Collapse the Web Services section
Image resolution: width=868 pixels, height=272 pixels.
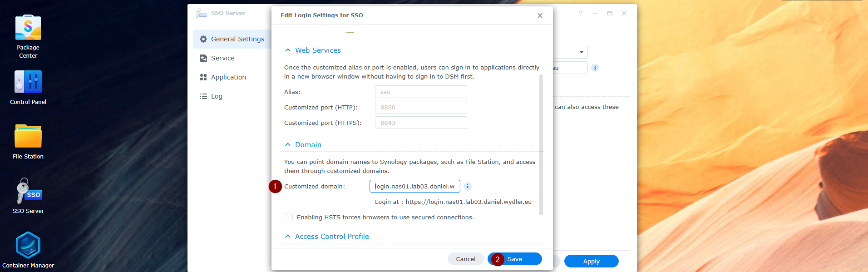click(288, 50)
